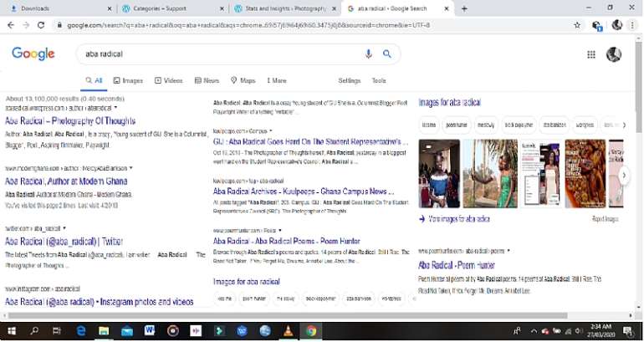Open the Mail app from taskbar
The width and height of the screenshot is (644, 342).
point(127,331)
